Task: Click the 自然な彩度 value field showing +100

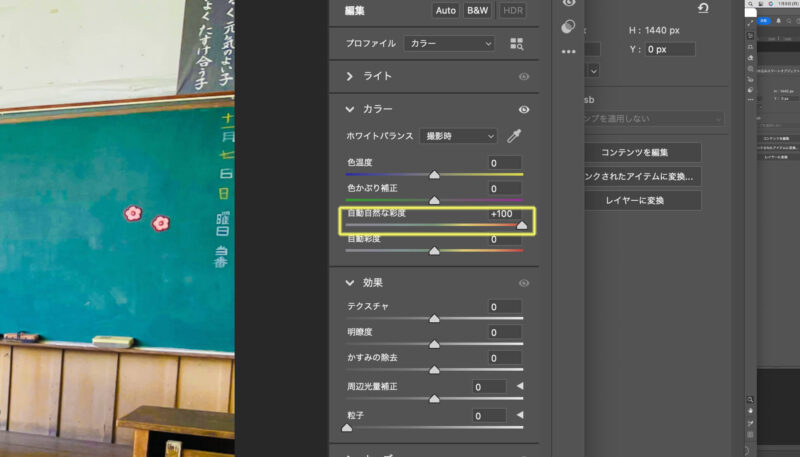Action: click(505, 214)
